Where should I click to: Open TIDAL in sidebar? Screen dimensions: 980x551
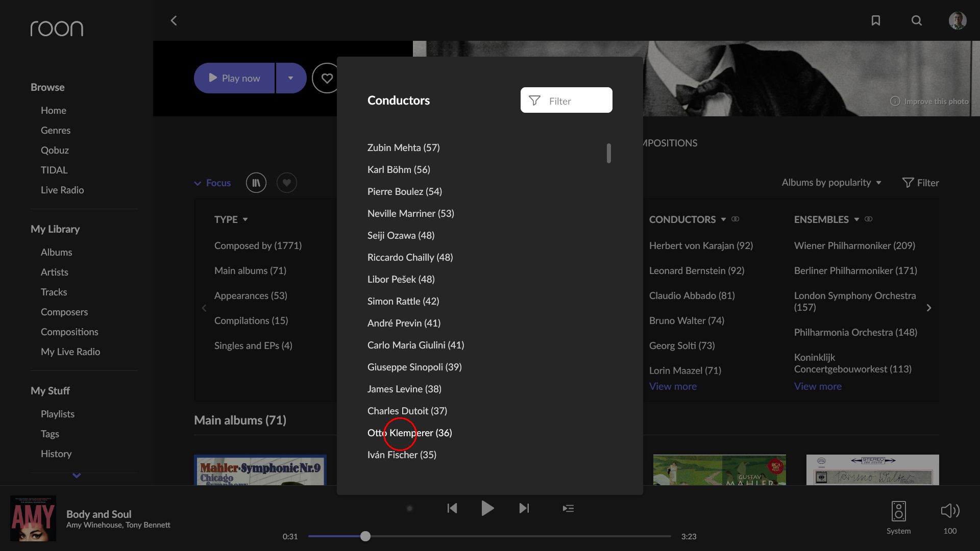tap(54, 170)
